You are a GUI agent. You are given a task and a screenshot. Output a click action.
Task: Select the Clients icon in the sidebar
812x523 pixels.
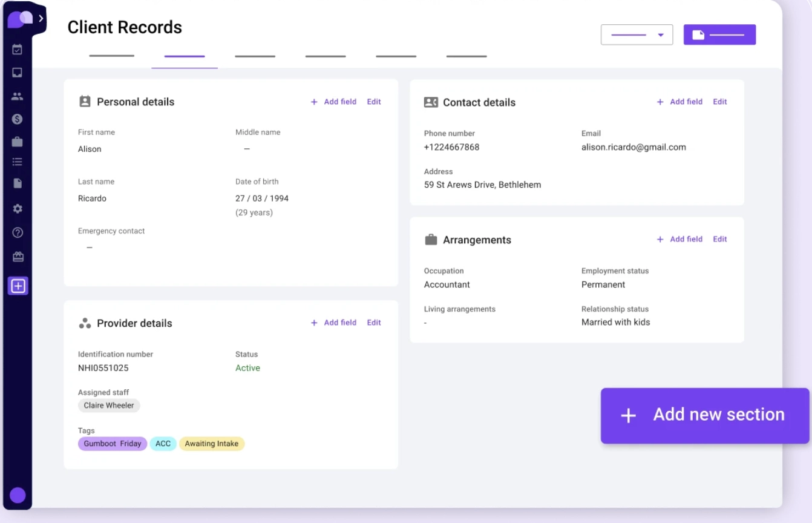pyautogui.click(x=17, y=96)
